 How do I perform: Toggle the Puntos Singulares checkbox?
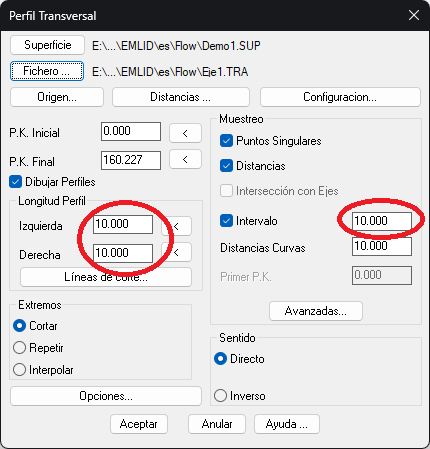coord(226,141)
